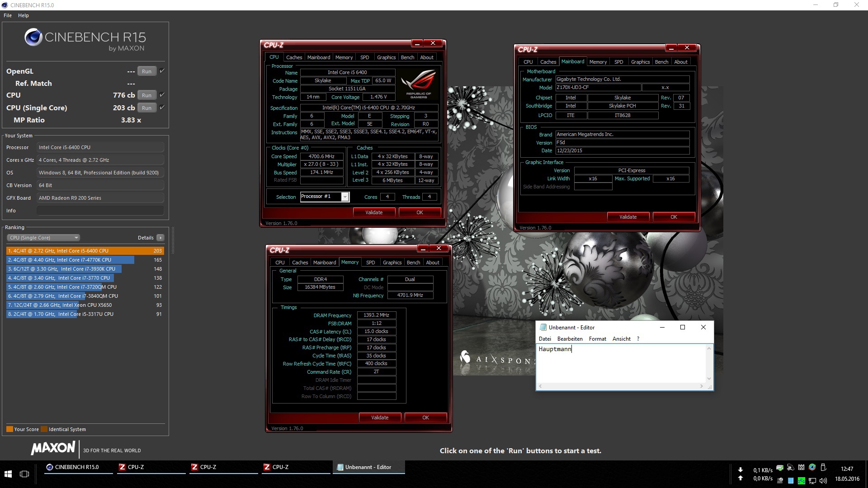Click the USB safely remove tray icon
The height and width of the screenshot is (488, 868).
click(x=823, y=468)
